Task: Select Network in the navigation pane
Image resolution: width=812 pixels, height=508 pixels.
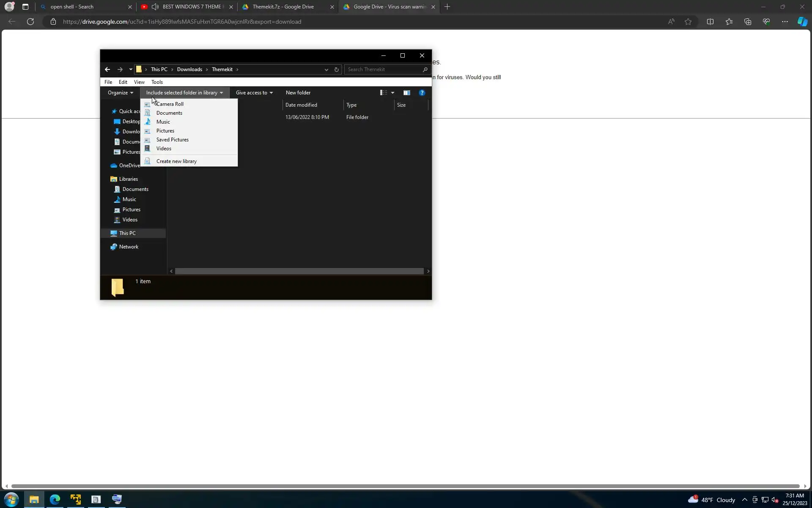Action: 129,247
